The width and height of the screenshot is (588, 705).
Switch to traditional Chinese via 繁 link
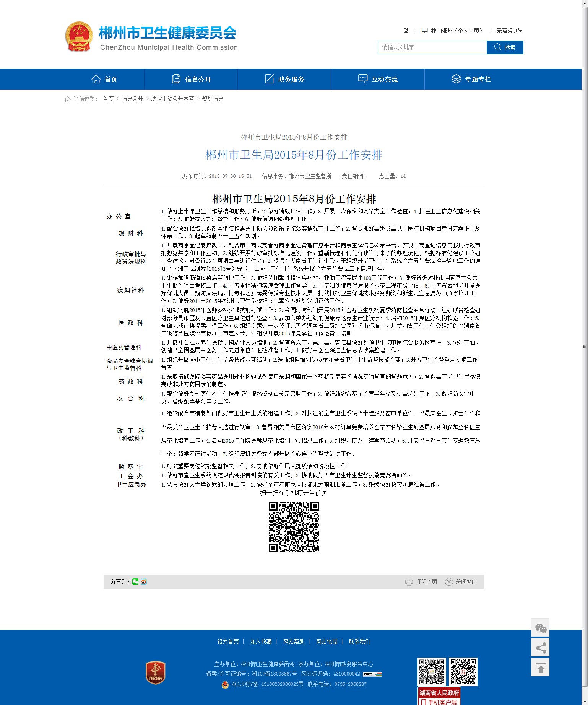[x=406, y=31]
